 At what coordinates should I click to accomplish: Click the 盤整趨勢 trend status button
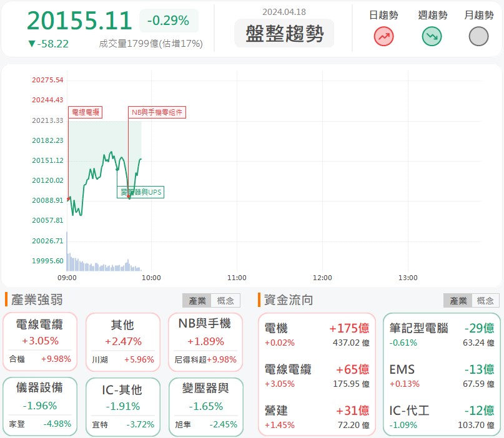coord(284,33)
